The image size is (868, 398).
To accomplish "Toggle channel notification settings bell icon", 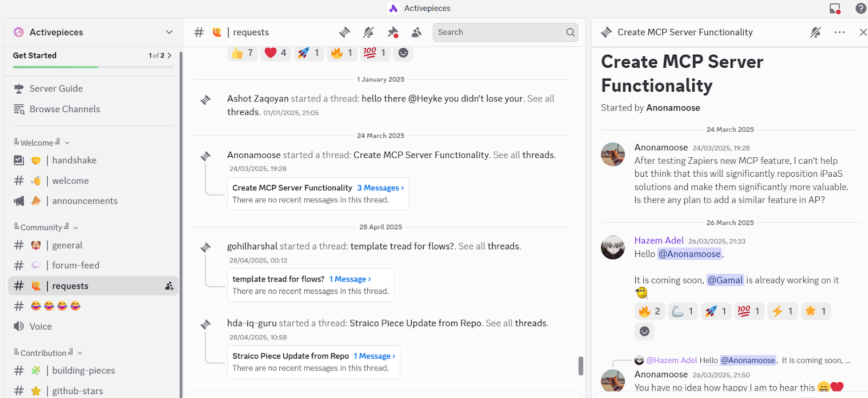I will 368,33.
